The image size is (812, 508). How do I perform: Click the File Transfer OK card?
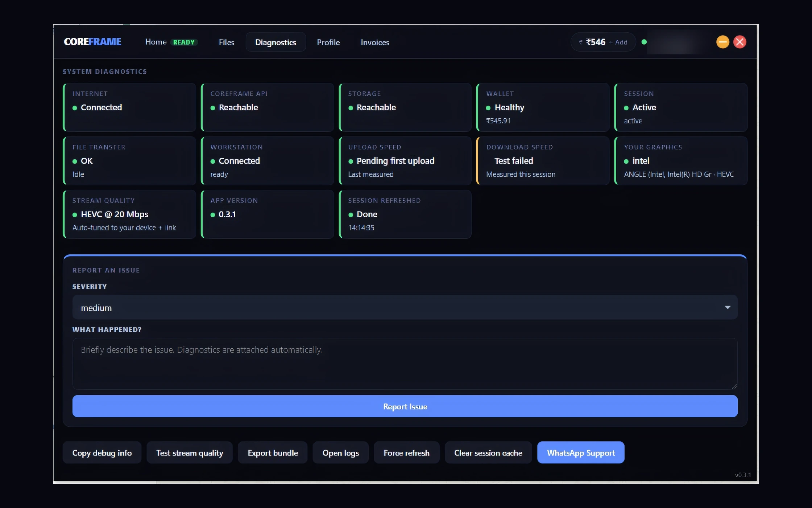tap(129, 161)
